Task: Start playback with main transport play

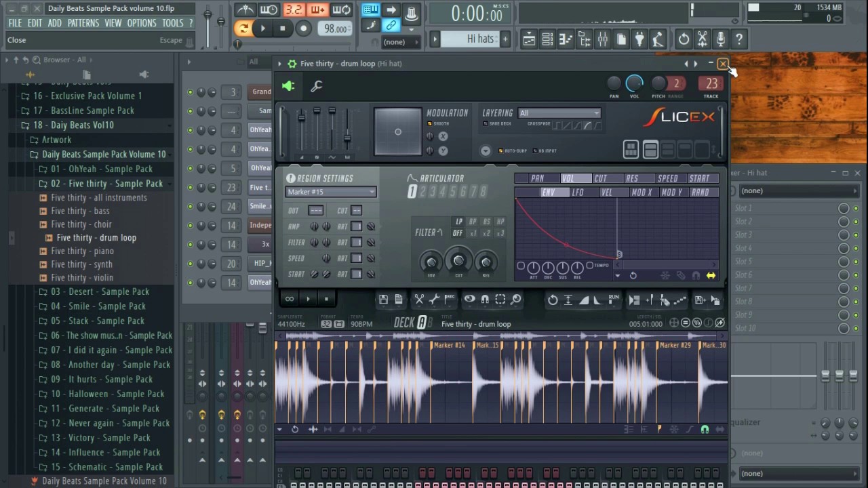Action: pyautogui.click(x=262, y=28)
